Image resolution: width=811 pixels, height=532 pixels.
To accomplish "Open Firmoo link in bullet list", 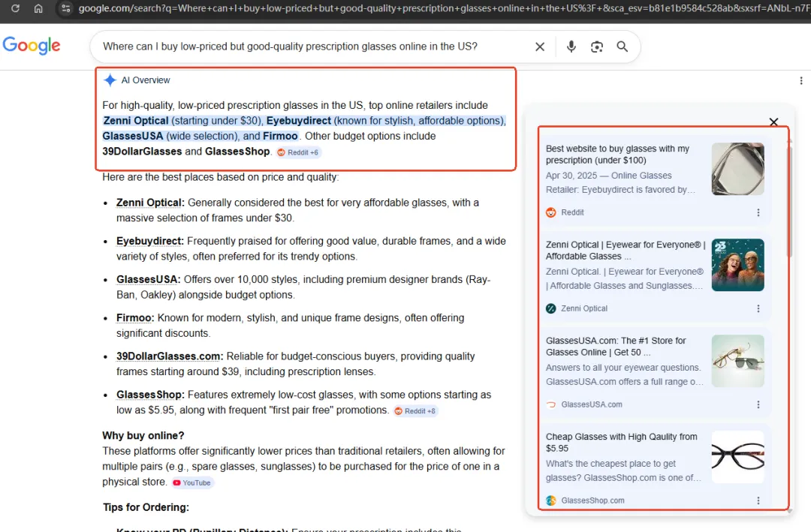I will pyautogui.click(x=135, y=318).
